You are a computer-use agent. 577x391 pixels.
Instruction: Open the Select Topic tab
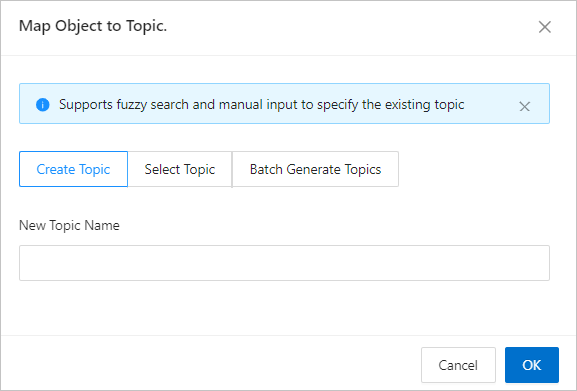click(180, 169)
